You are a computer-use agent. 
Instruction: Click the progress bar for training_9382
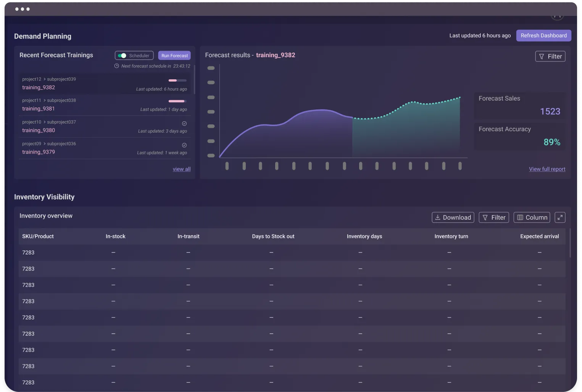pos(177,80)
